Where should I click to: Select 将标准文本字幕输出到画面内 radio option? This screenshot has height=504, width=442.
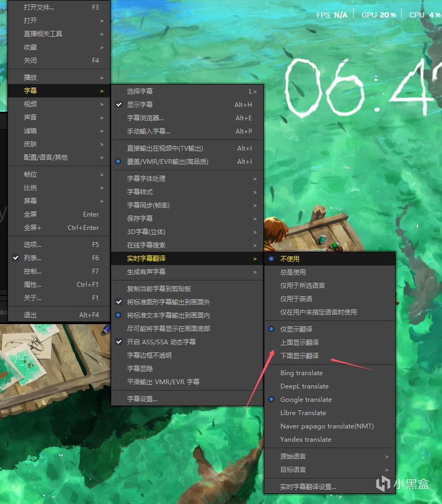point(187,315)
